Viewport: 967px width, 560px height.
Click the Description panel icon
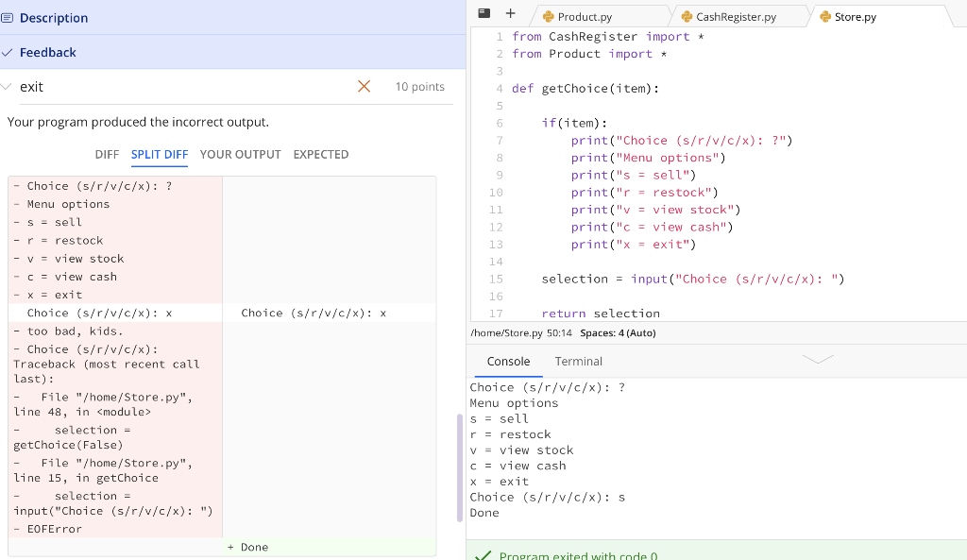point(13,17)
